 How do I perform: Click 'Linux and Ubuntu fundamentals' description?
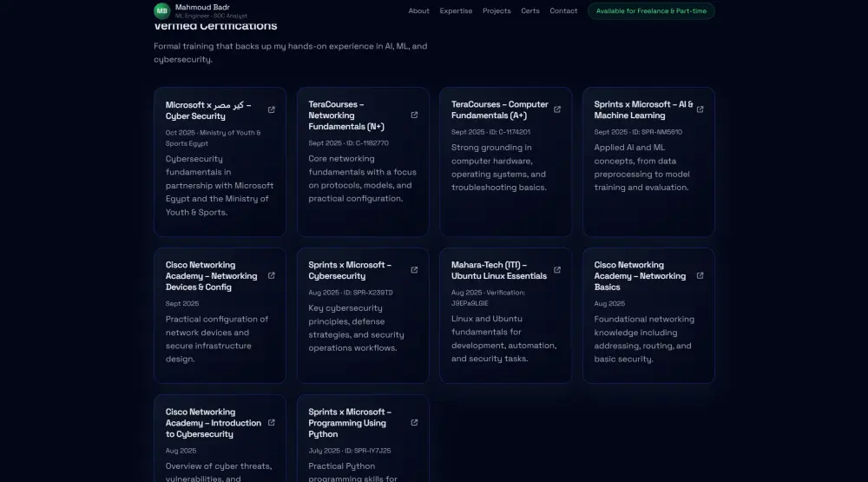tap(503, 339)
